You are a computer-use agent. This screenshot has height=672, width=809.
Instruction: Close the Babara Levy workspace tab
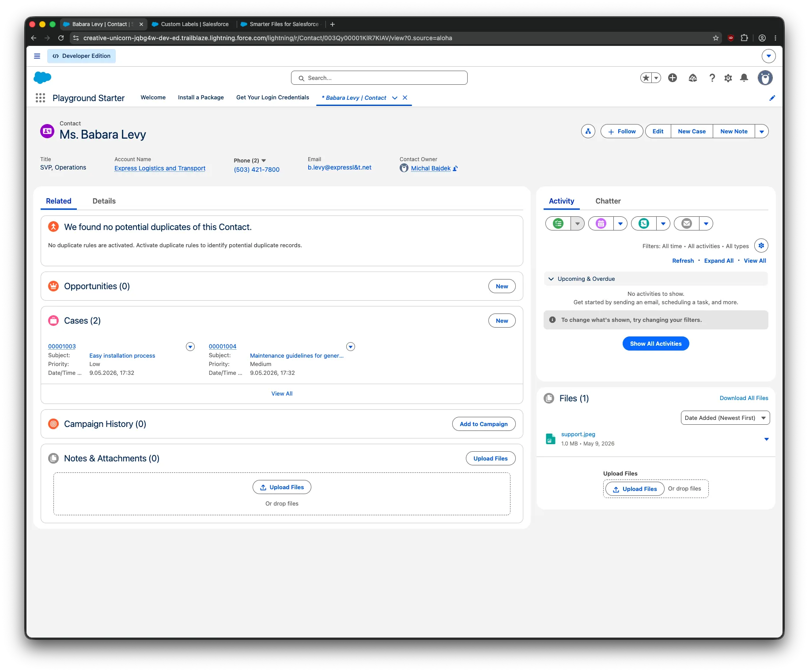[x=405, y=98]
